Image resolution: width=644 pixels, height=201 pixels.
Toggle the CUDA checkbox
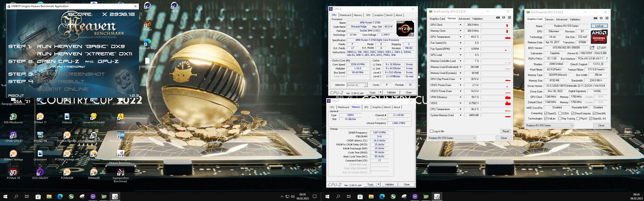pos(560,113)
